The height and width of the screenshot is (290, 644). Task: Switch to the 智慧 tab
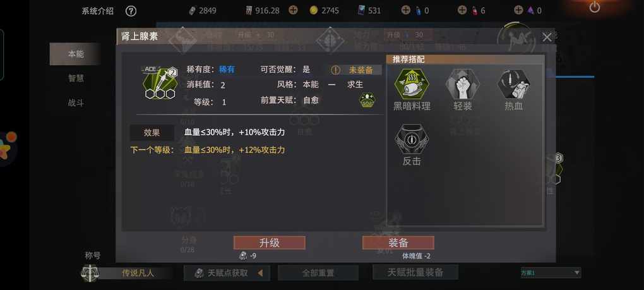pos(76,78)
